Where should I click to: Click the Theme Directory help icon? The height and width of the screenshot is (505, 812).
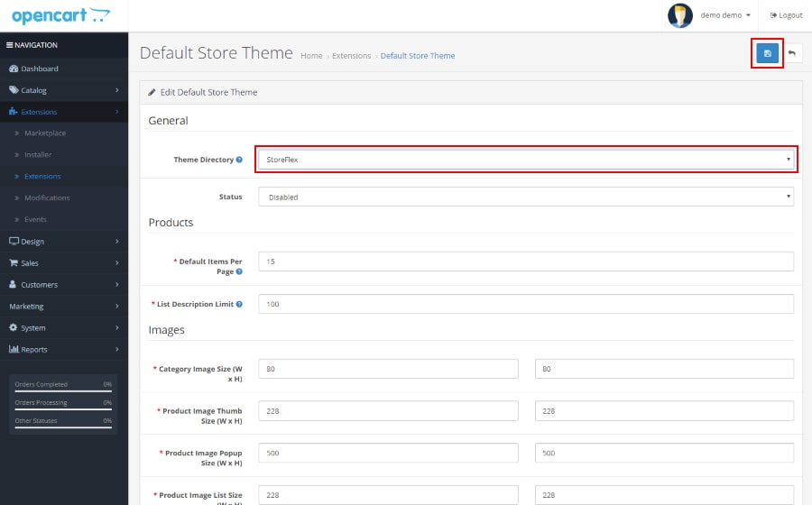pos(239,160)
